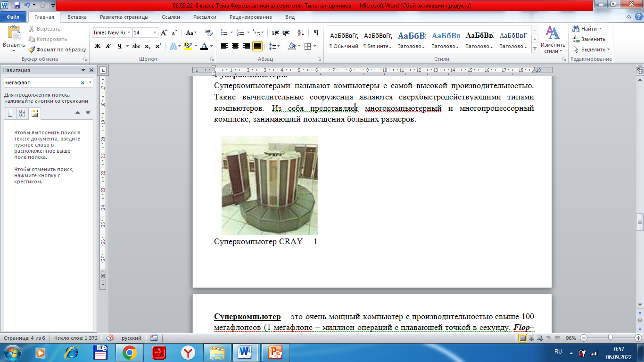644x362 pixels.
Task: Open the Change Case (Аа) dropdown
Action: [191, 33]
